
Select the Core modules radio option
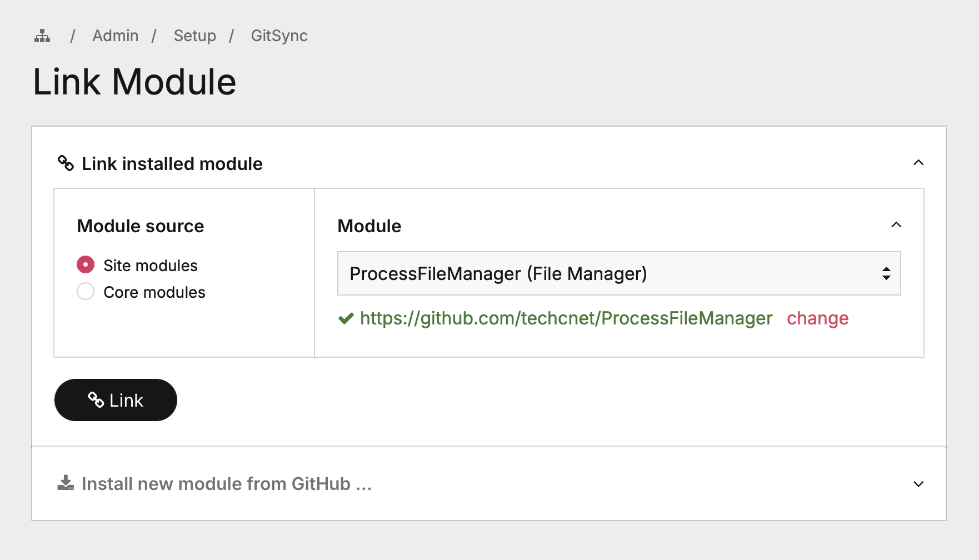tap(86, 292)
